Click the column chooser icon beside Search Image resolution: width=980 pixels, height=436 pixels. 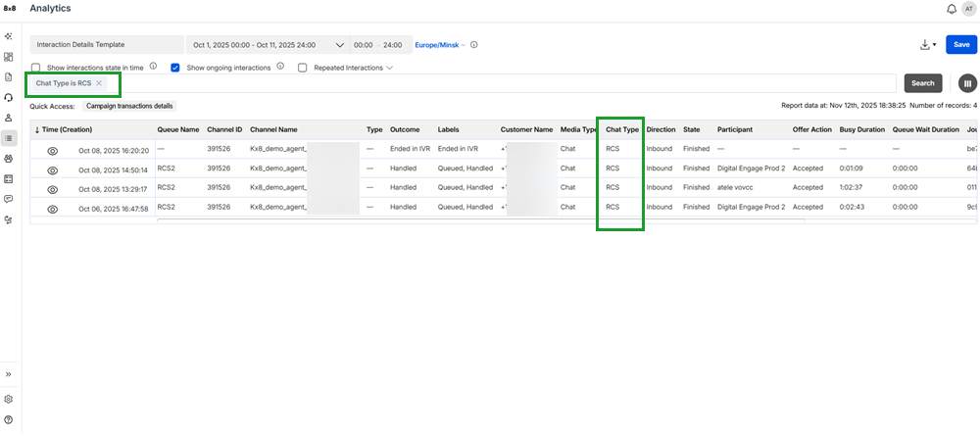(x=967, y=83)
